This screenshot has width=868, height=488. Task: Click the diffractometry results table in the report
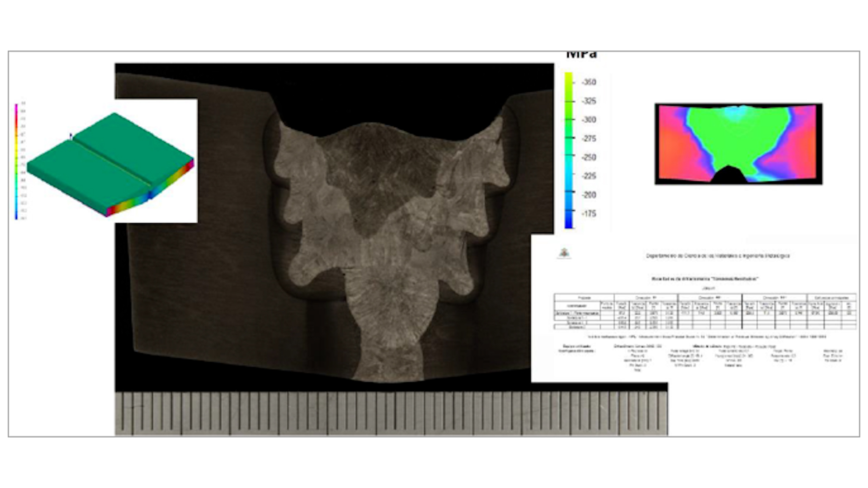[x=705, y=311]
